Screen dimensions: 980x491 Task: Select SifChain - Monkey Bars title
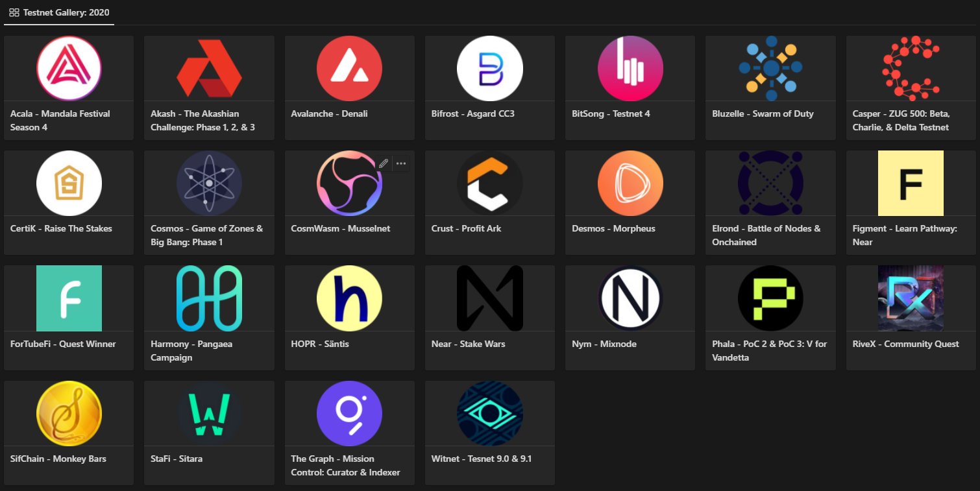(58, 459)
